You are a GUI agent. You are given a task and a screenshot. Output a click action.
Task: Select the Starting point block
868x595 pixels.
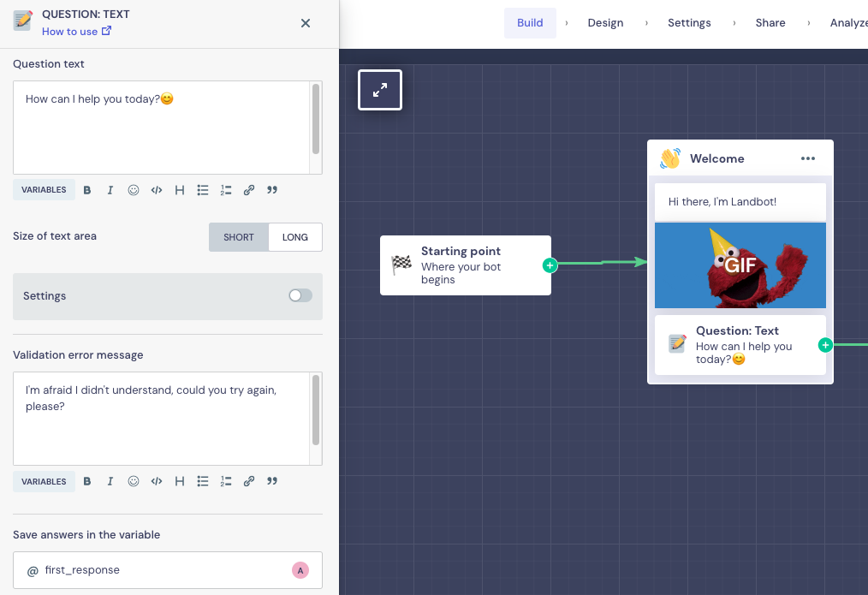point(466,265)
